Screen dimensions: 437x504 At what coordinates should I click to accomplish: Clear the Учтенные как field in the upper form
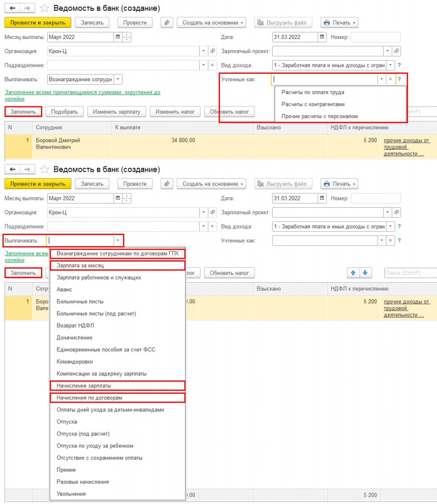(390, 79)
